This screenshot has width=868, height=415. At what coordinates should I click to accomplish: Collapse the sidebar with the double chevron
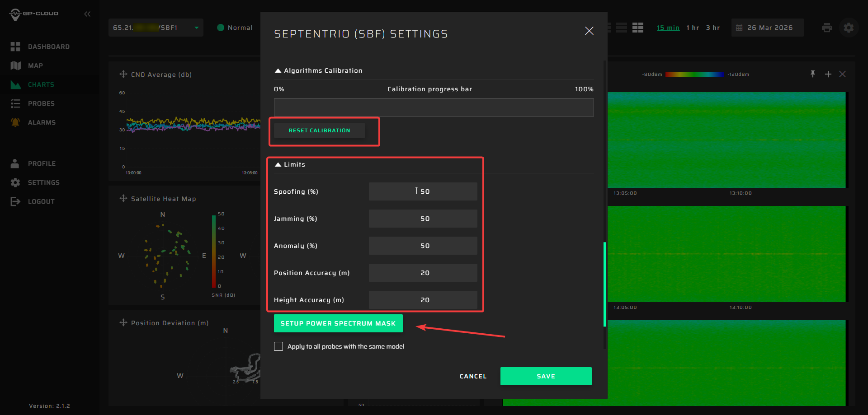tap(87, 14)
